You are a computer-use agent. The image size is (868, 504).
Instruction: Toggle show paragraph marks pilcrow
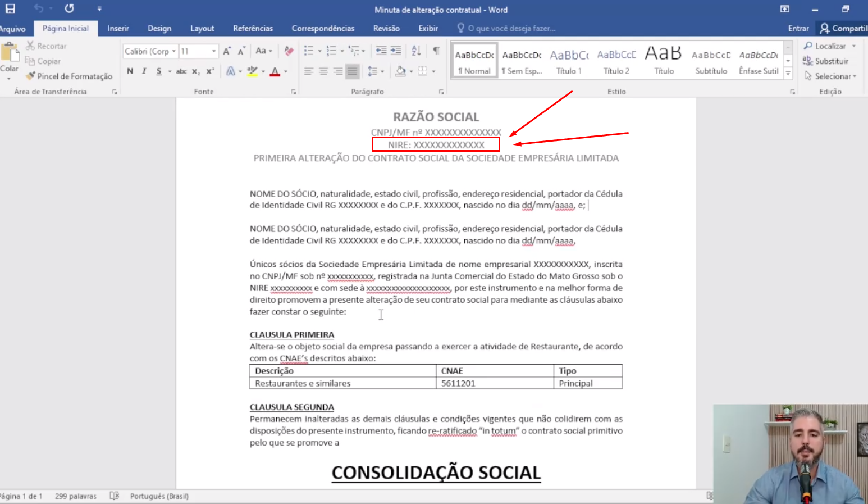pyautogui.click(x=436, y=51)
